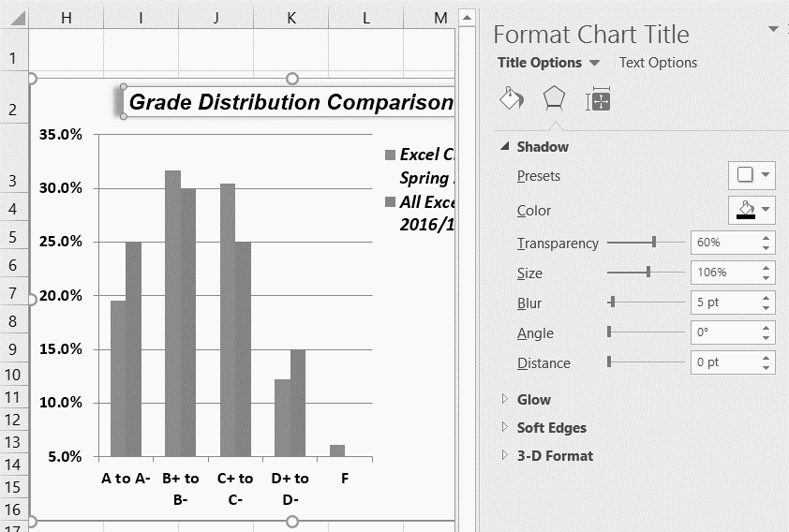
Task: Select column J header
Action: [x=216, y=18]
